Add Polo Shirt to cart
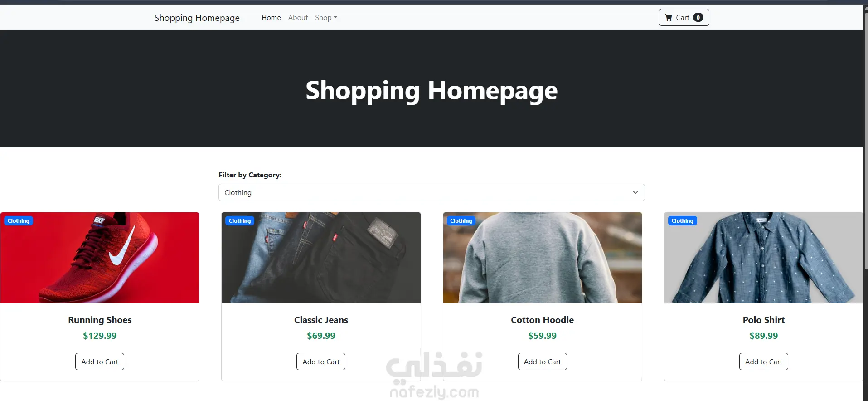This screenshot has width=868, height=401. [764, 362]
